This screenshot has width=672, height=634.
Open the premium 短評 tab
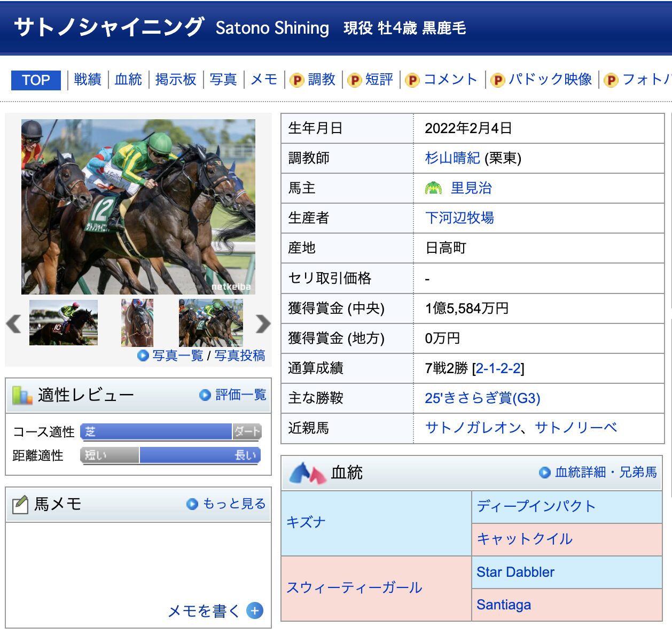point(379,80)
